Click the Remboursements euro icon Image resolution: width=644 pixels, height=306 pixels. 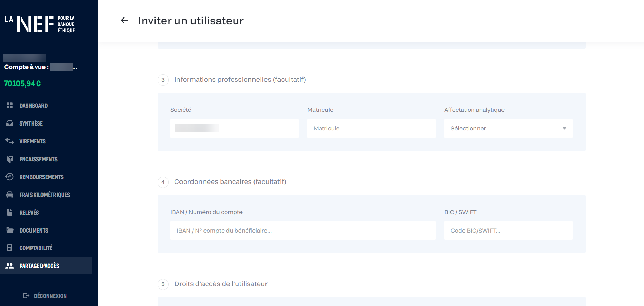click(x=10, y=177)
